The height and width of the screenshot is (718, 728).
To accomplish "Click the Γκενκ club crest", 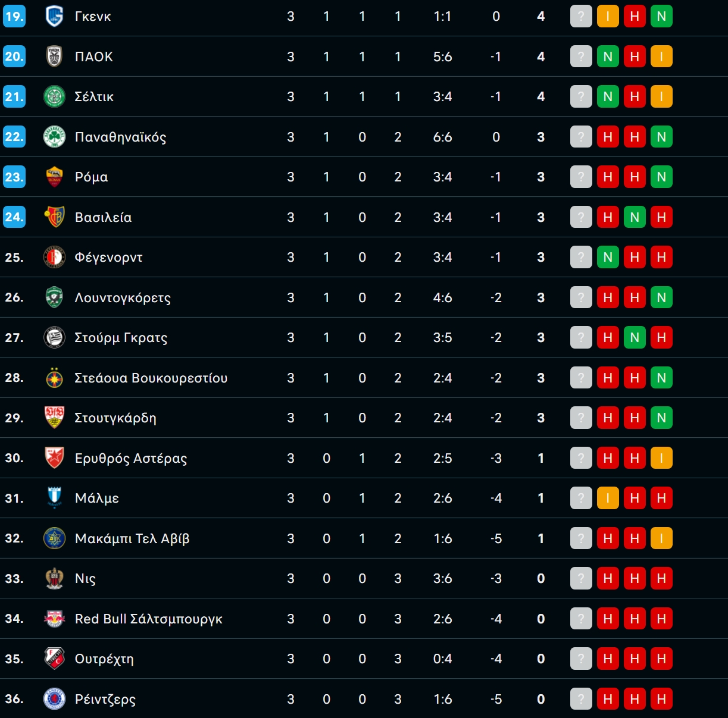I will tap(54, 16).
